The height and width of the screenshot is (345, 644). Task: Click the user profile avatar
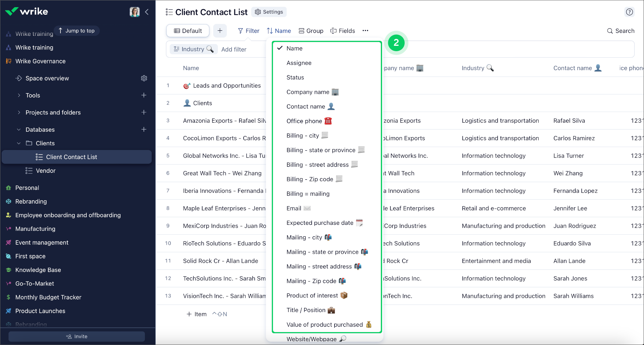(x=135, y=12)
